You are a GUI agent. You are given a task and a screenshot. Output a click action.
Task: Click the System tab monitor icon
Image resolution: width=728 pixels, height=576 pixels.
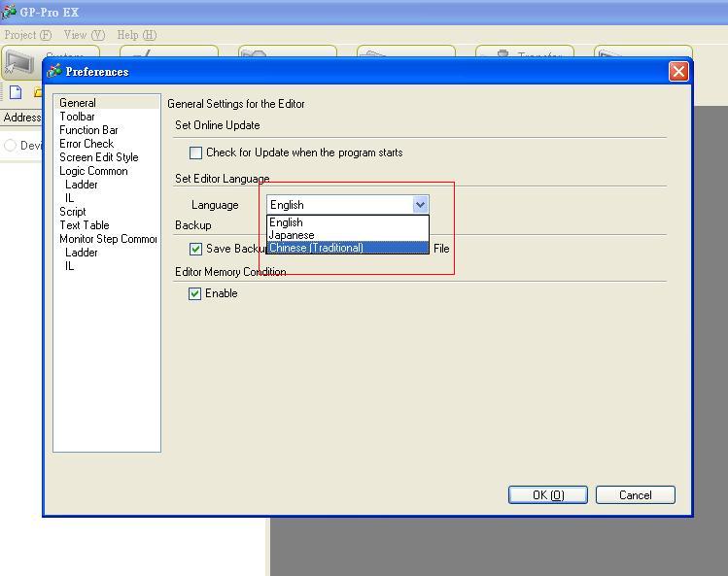coord(19,60)
